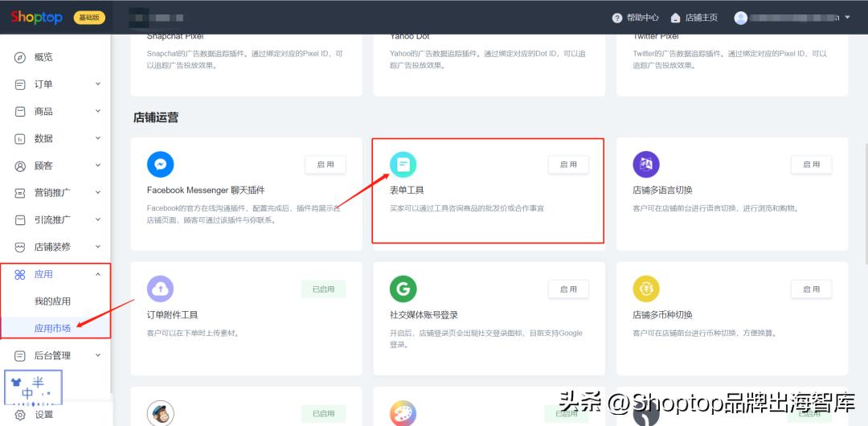This screenshot has height=426, width=868.
Task: Click the 概览 compass icon
Action: (20, 58)
